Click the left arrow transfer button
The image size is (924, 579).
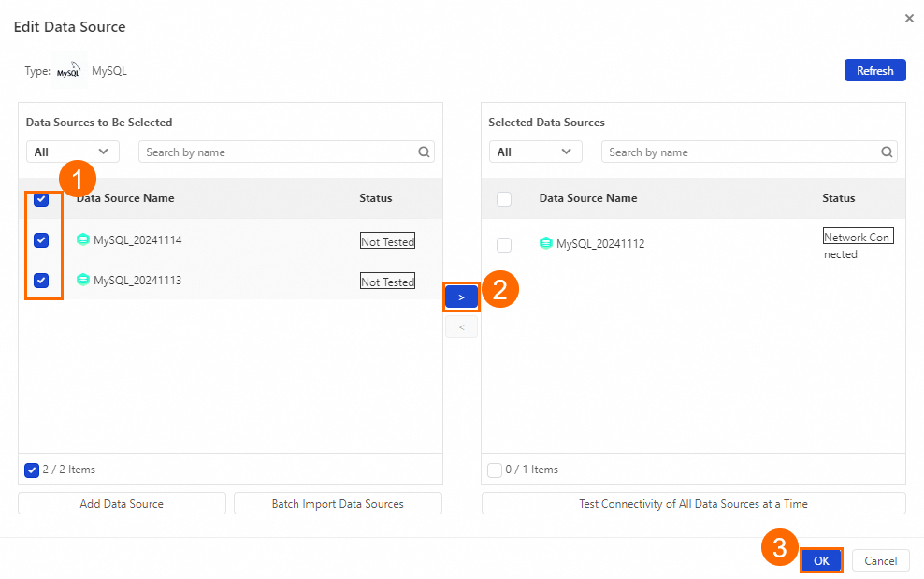(461, 326)
